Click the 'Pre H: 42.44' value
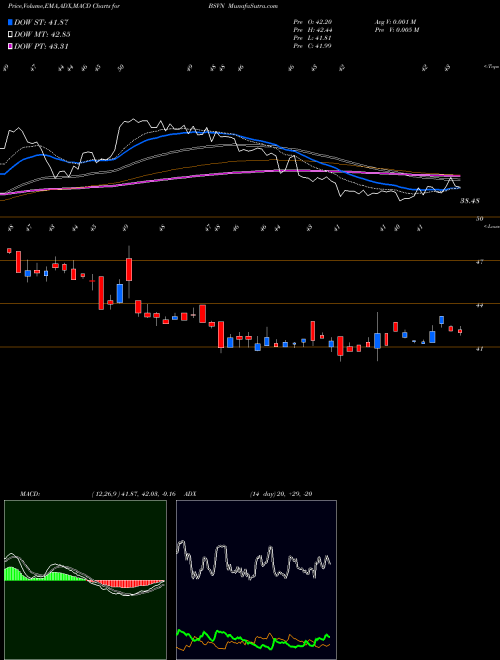 coord(312,30)
